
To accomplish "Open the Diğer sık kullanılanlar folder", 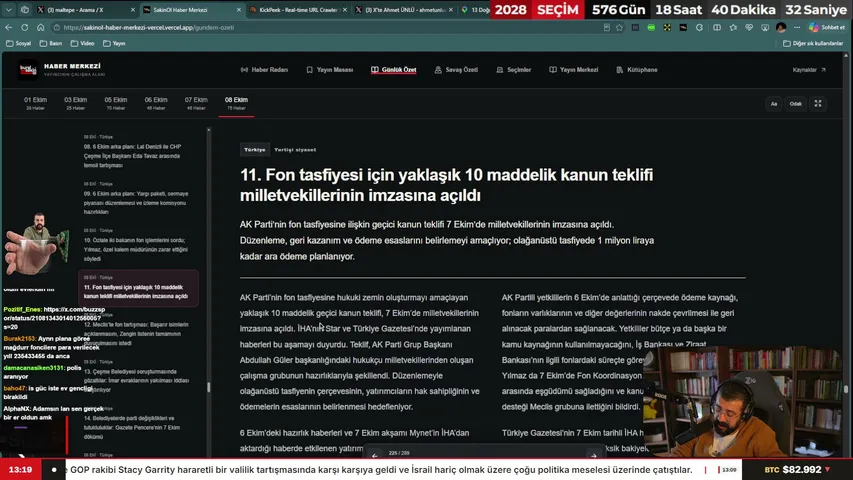I will pyautogui.click(x=813, y=44).
